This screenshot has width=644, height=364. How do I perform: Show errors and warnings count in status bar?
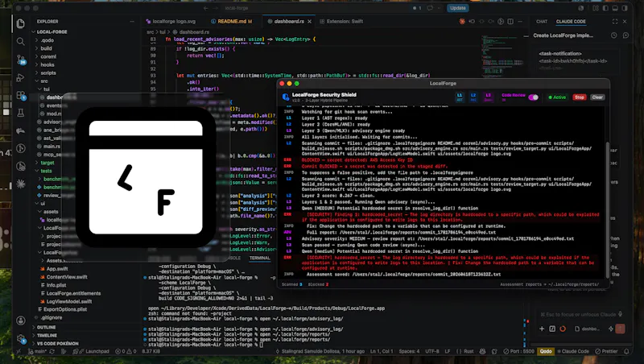126,351
